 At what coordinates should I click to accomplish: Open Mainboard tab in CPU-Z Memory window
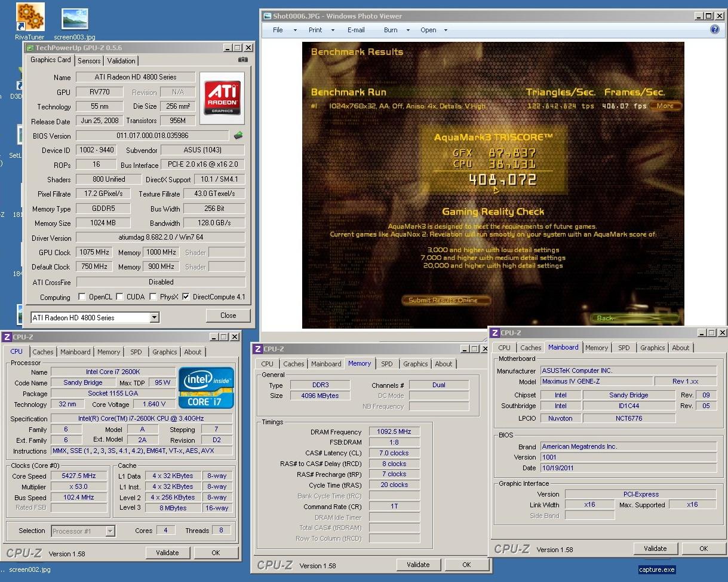(326, 364)
